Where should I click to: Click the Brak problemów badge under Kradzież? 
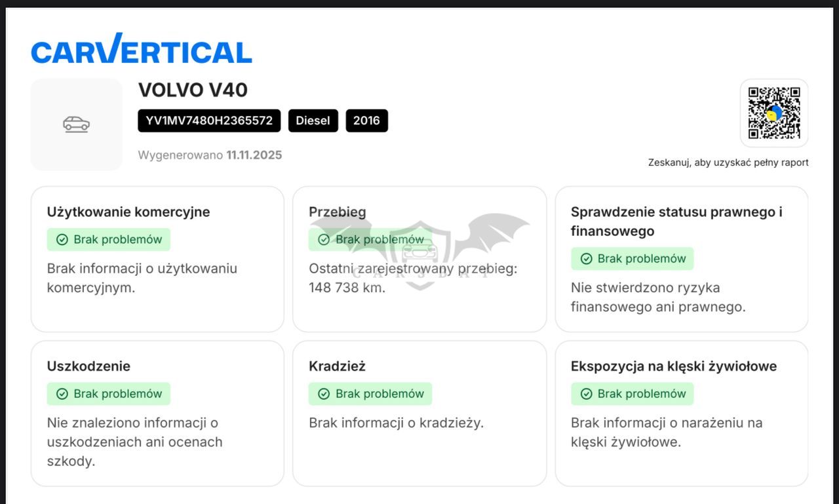tap(370, 394)
